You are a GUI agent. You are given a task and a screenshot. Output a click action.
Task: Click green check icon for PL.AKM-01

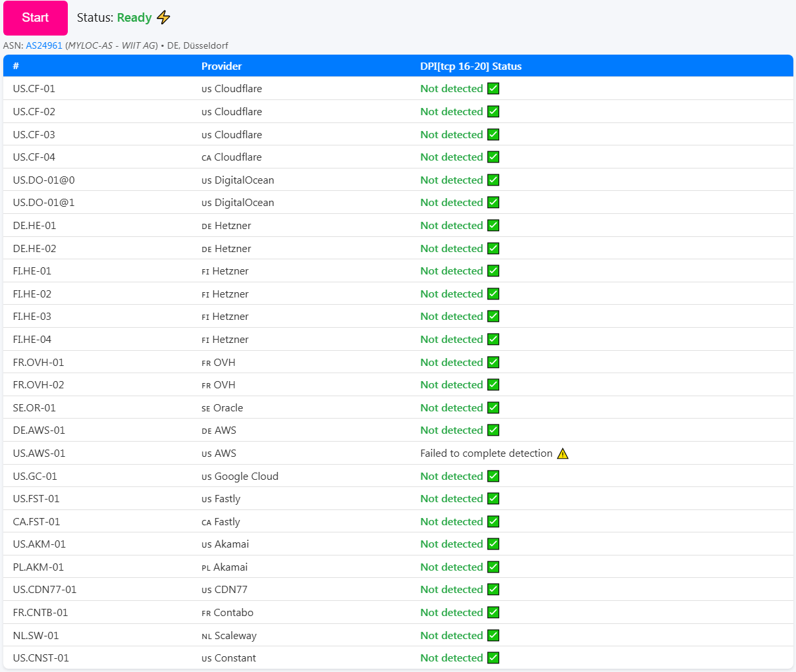coord(493,567)
